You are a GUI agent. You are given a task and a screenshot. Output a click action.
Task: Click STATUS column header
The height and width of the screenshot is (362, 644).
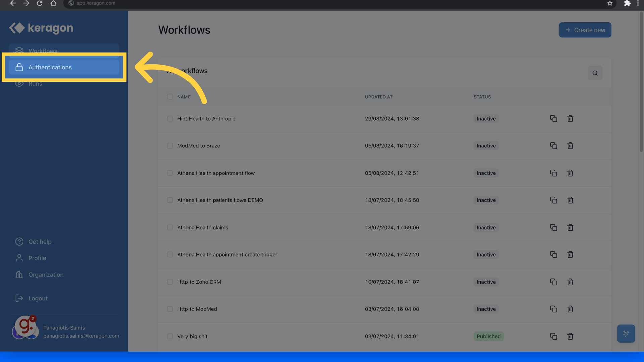click(x=482, y=97)
